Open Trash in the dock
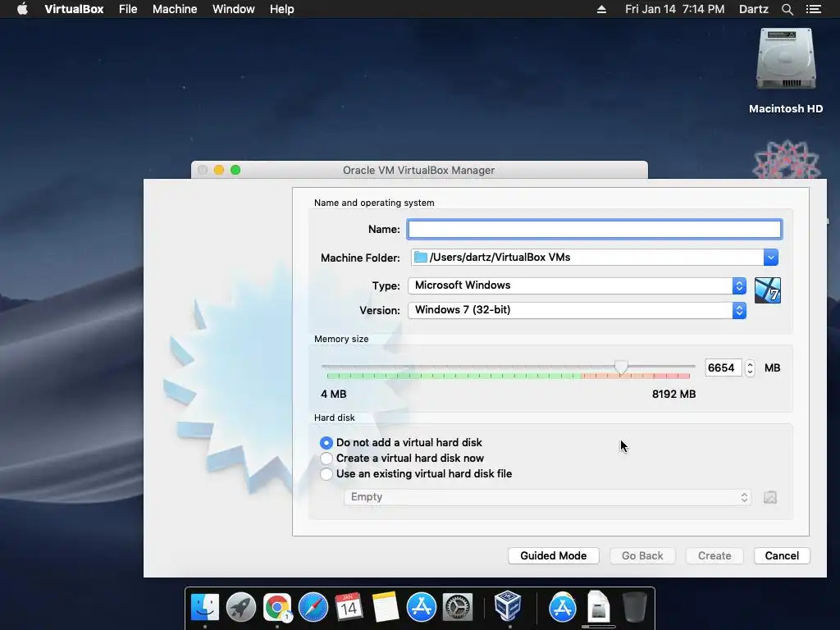 click(x=635, y=607)
